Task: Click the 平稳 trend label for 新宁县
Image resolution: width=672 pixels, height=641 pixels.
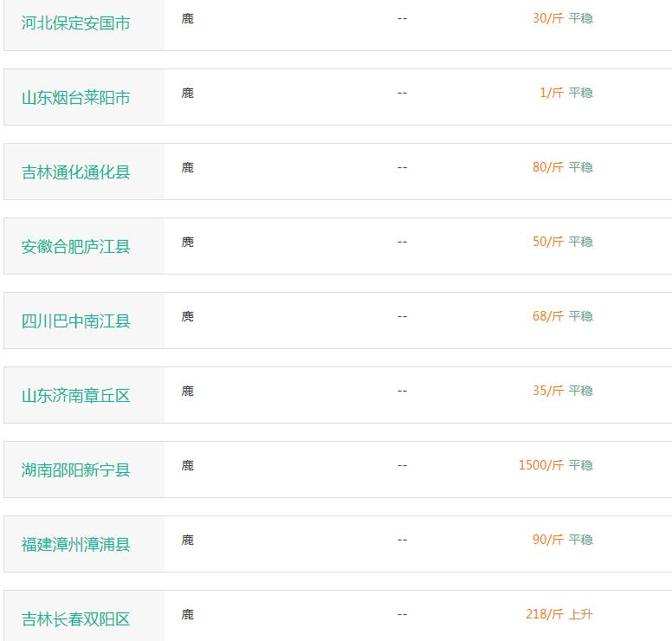Action: [x=581, y=465]
